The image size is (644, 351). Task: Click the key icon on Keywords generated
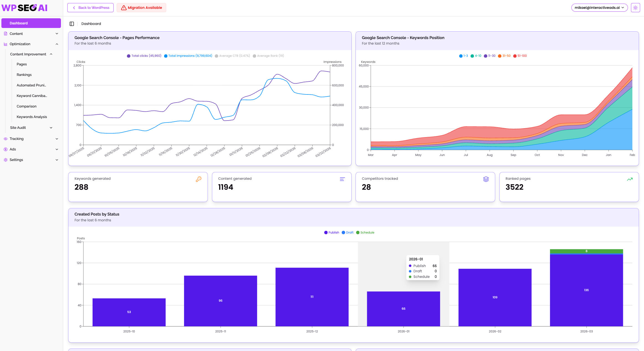click(x=198, y=179)
